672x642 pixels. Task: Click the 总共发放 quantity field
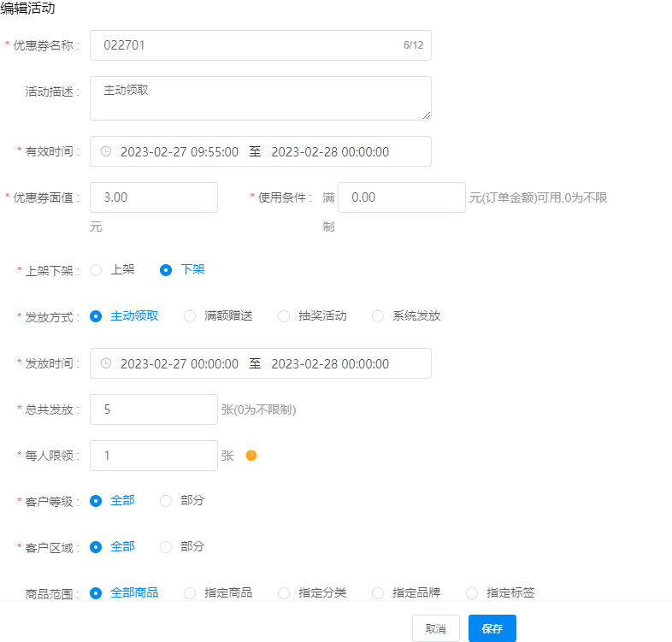(x=154, y=409)
